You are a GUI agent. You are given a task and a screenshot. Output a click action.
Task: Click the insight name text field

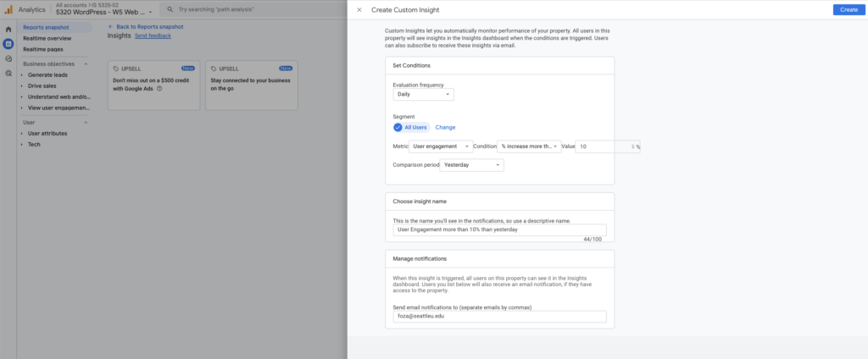click(499, 229)
